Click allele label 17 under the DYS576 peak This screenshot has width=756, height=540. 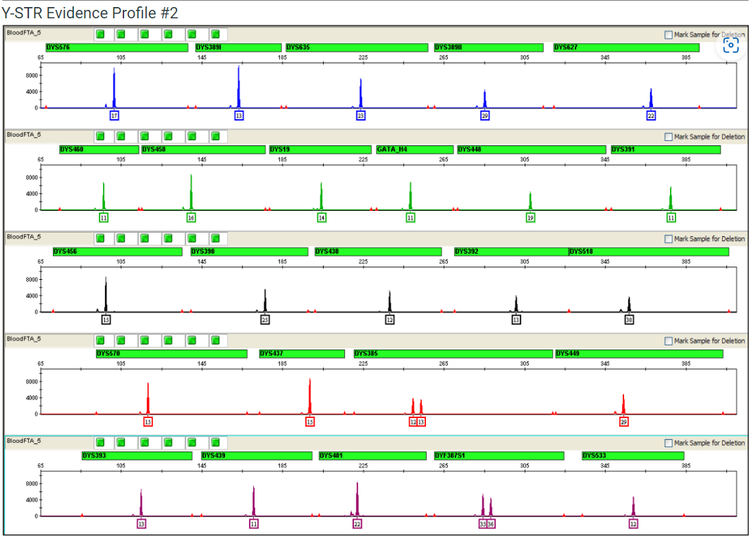point(114,115)
